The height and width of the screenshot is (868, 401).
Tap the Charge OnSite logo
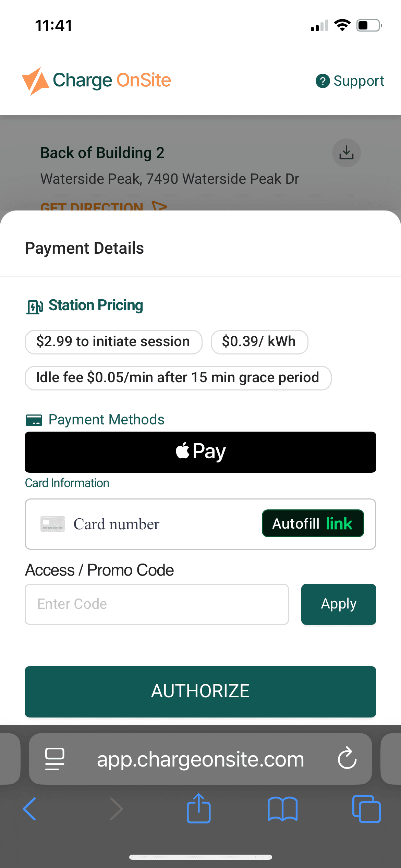pos(96,81)
